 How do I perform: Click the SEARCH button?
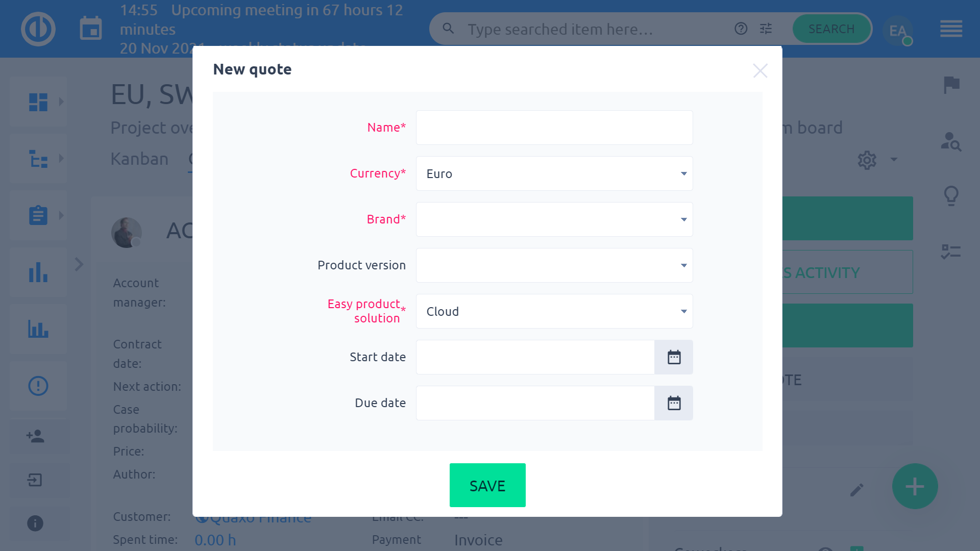tap(831, 29)
